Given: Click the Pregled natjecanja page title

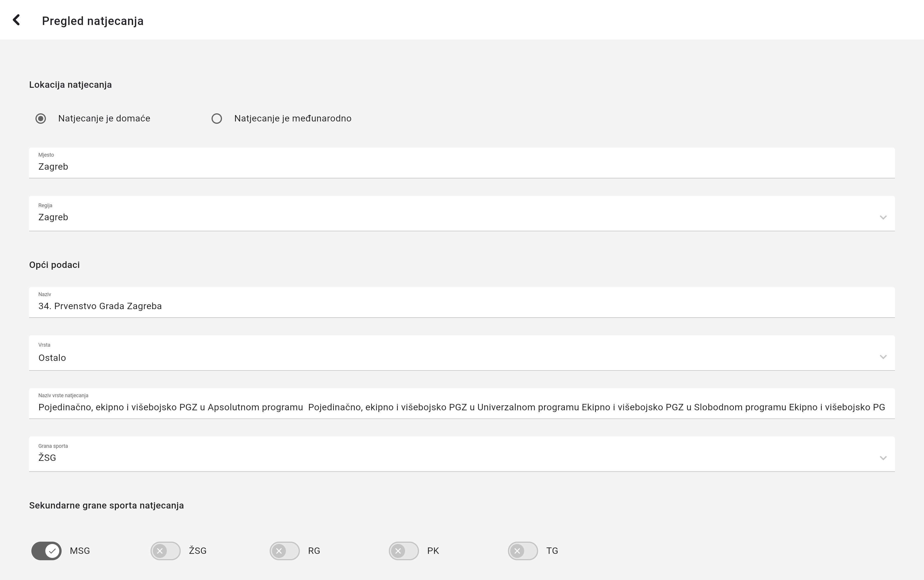Looking at the screenshot, I should click(x=93, y=21).
